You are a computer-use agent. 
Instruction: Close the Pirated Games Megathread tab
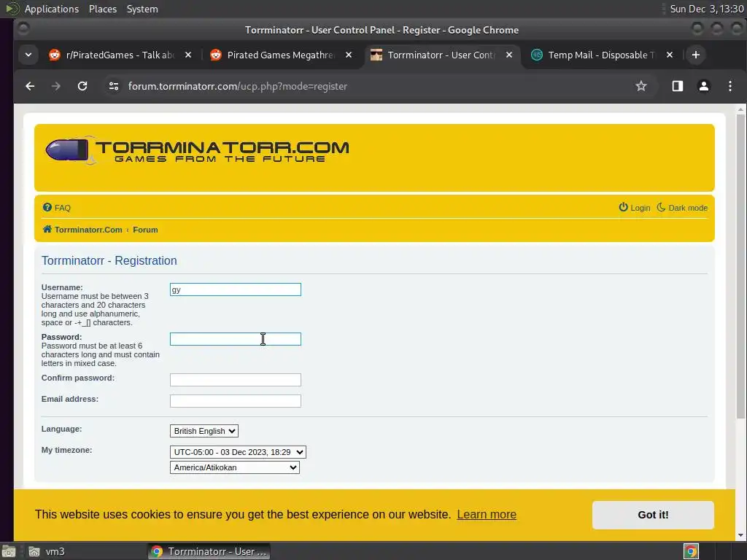pos(349,55)
